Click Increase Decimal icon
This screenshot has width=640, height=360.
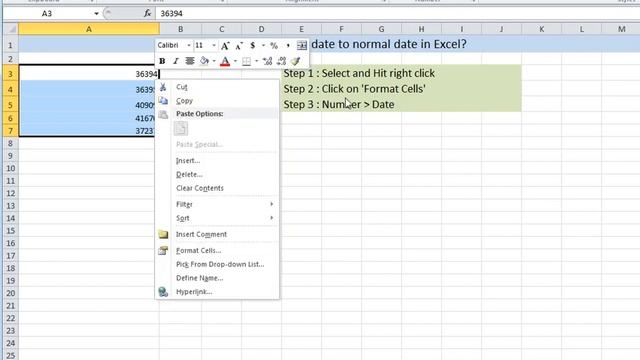tap(267, 61)
